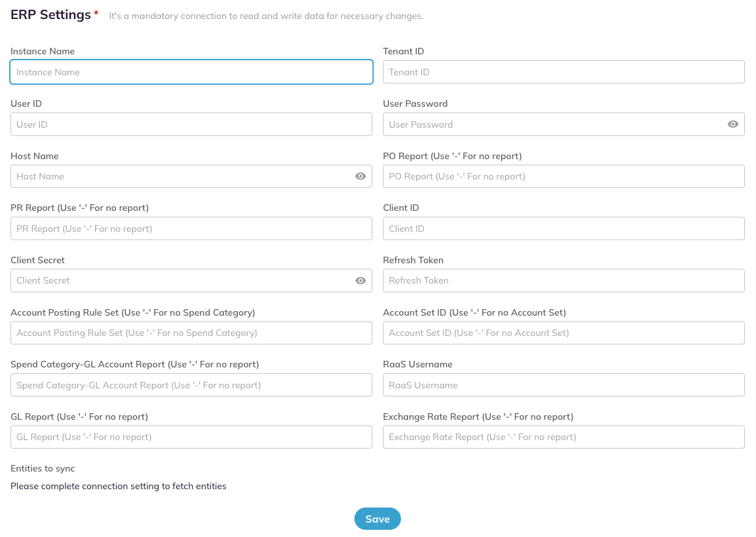Viewport: 756px width, 537px height.
Task: Show the User Password value via eye icon
Action: [x=732, y=124]
